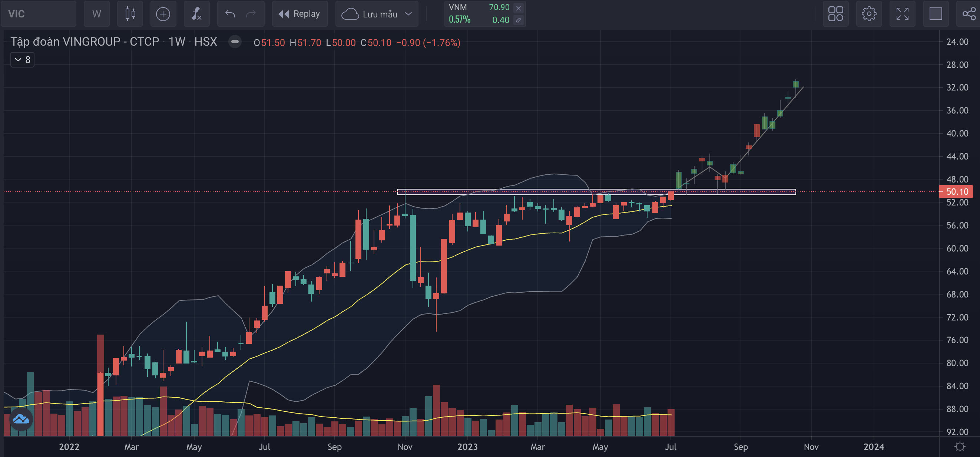Open the layout grid selector icon
980x457 pixels.
click(x=835, y=14)
